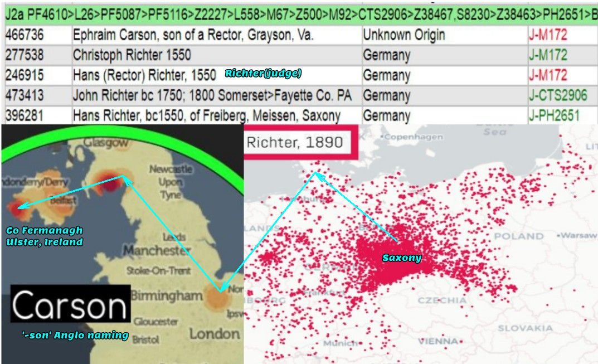Click the Copenhagen label on the Richter map

click(x=413, y=137)
